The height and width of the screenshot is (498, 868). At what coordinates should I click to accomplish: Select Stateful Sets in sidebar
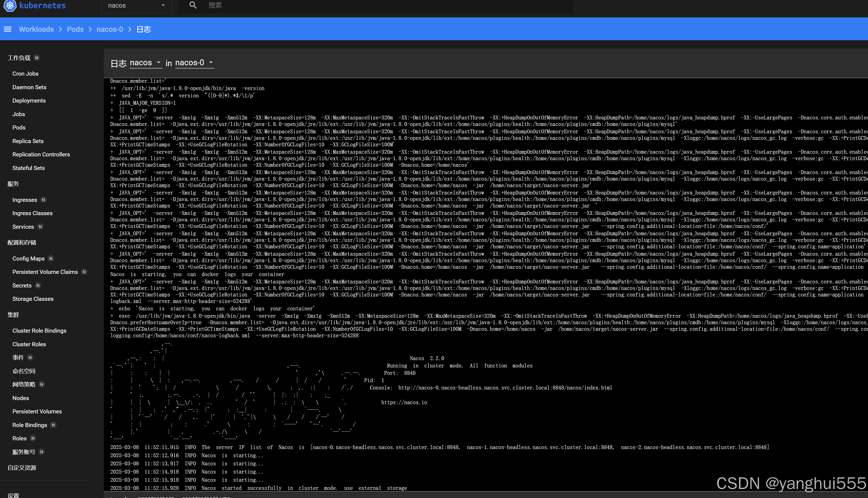pyautogui.click(x=28, y=168)
